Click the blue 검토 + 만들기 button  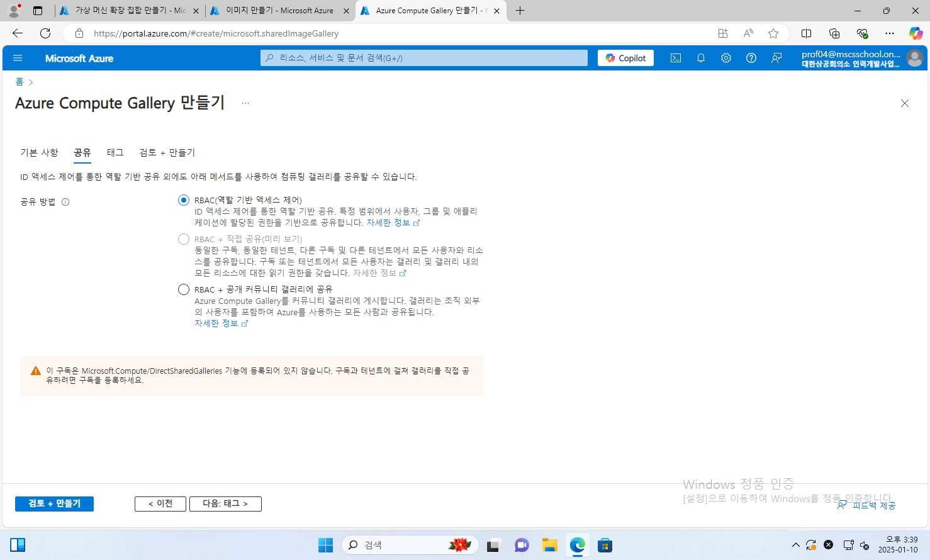tap(54, 504)
